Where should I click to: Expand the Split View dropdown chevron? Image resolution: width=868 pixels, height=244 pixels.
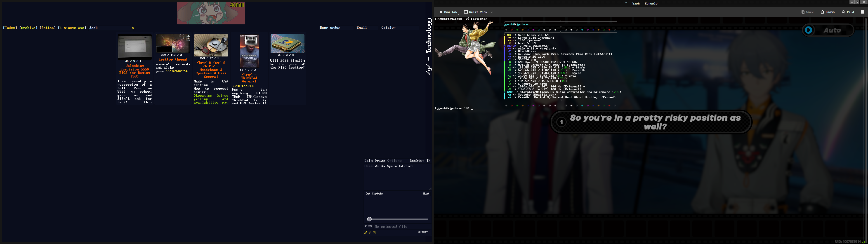[492, 12]
